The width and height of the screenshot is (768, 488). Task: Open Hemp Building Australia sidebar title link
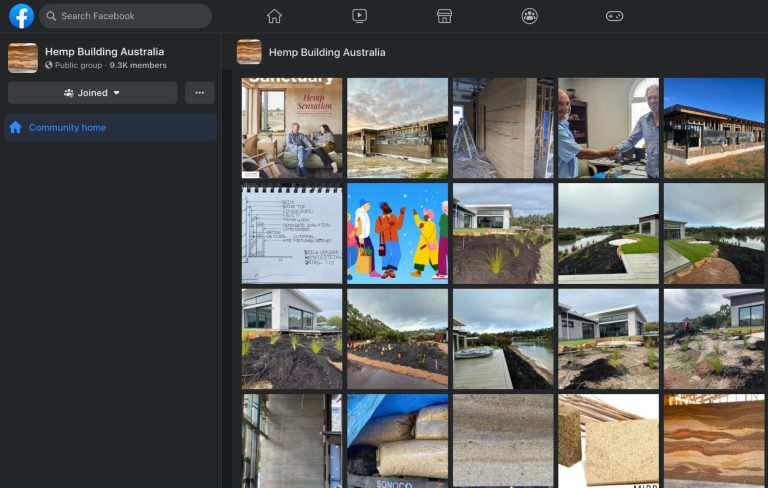tap(104, 51)
